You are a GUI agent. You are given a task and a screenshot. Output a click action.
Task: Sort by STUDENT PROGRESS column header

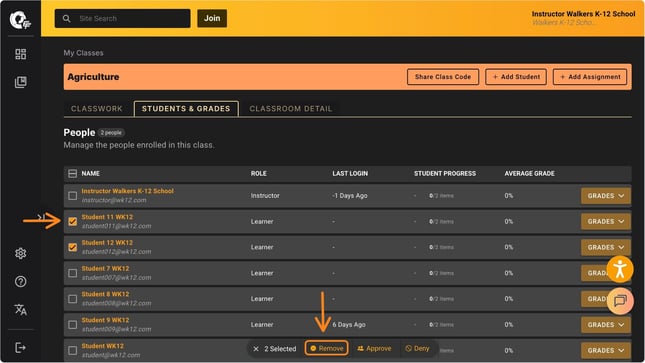coord(445,174)
